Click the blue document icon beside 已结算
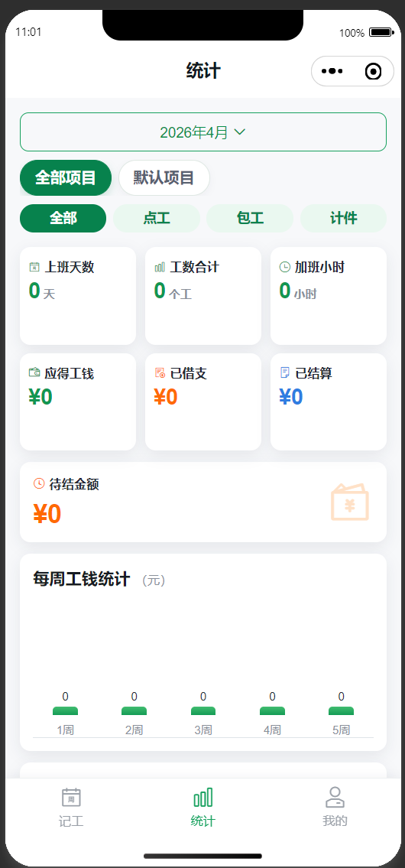The width and height of the screenshot is (405, 868). click(285, 373)
